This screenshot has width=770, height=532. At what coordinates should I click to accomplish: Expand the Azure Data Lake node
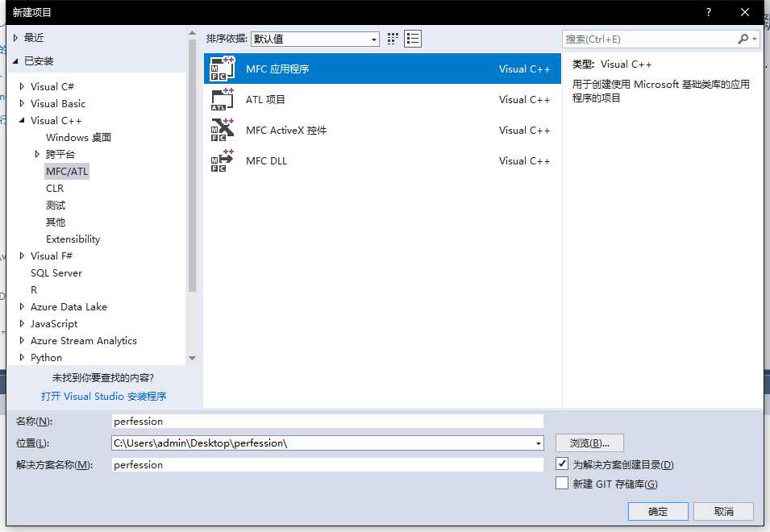point(22,307)
